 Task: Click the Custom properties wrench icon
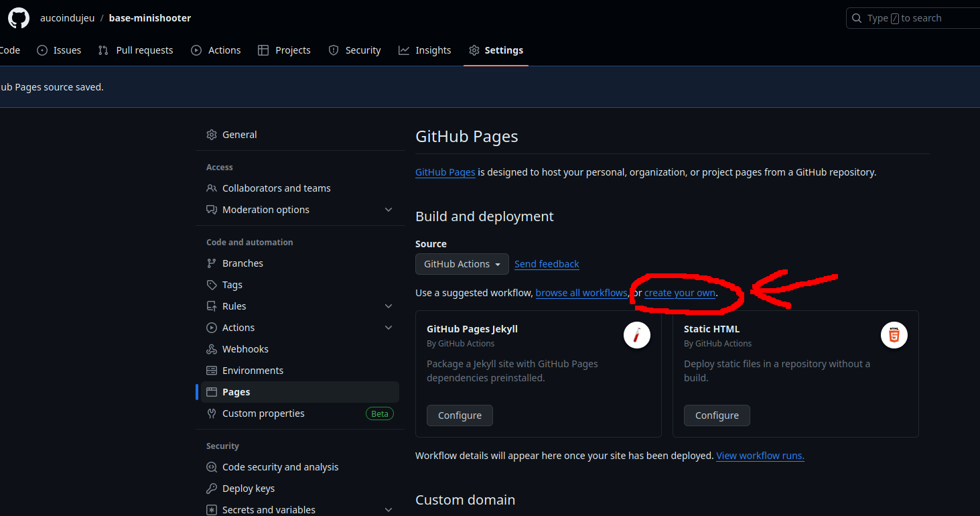tap(212, 413)
